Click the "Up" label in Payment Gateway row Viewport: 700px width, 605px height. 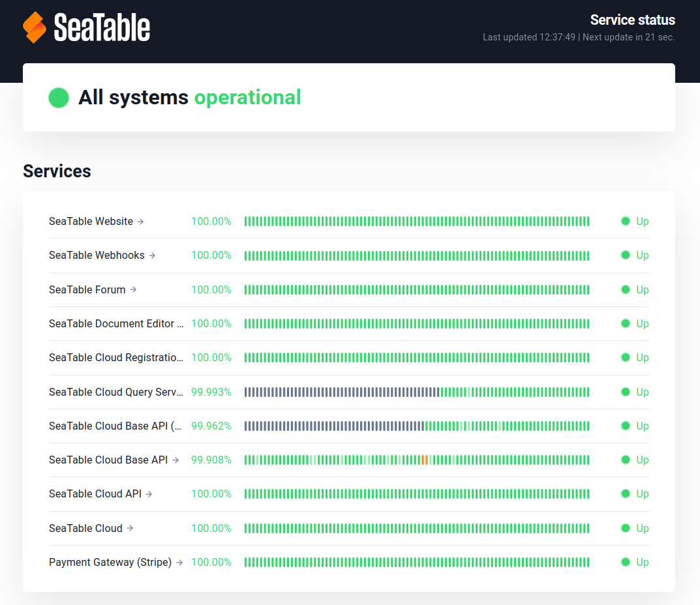(x=643, y=562)
